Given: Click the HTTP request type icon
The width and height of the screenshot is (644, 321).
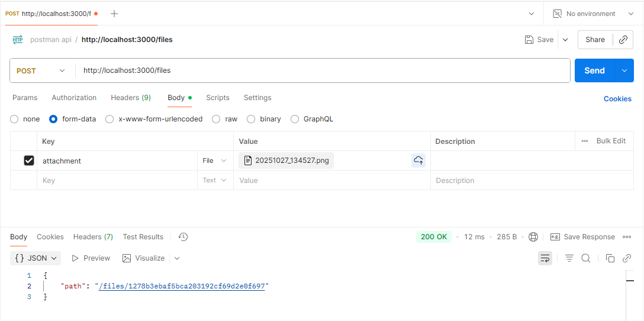Looking at the screenshot, I should [18, 40].
